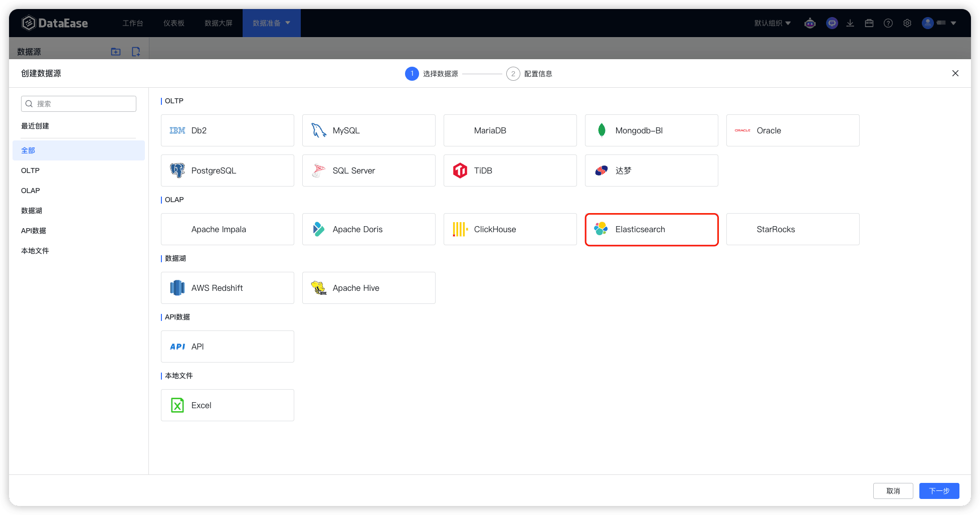The width and height of the screenshot is (980, 515).
Task: Choose the Apache Hive data source
Action: 368,288
